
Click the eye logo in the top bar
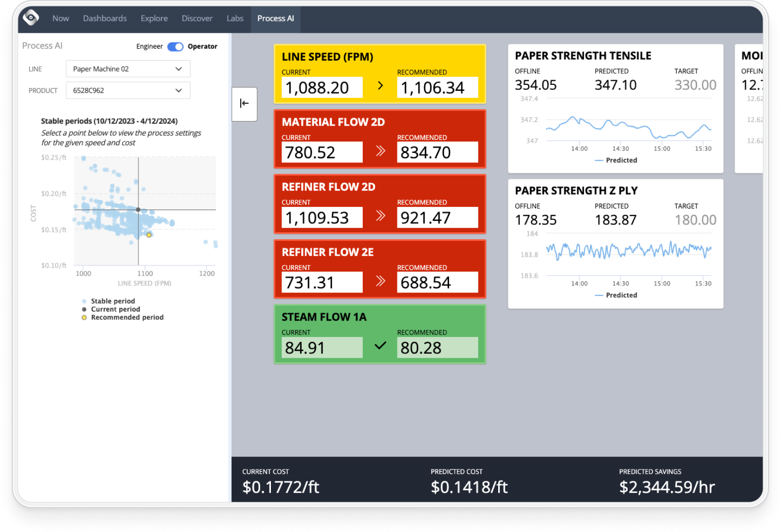pos(31,18)
